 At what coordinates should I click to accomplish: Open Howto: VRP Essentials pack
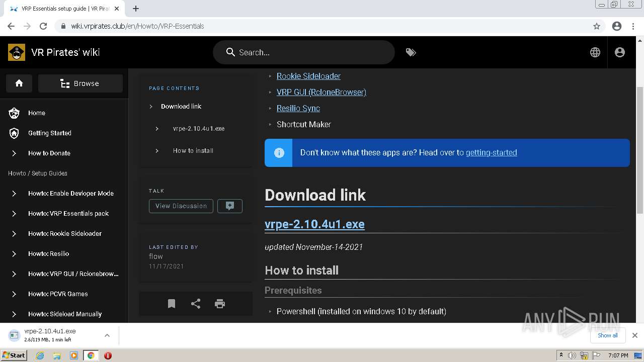point(68,214)
